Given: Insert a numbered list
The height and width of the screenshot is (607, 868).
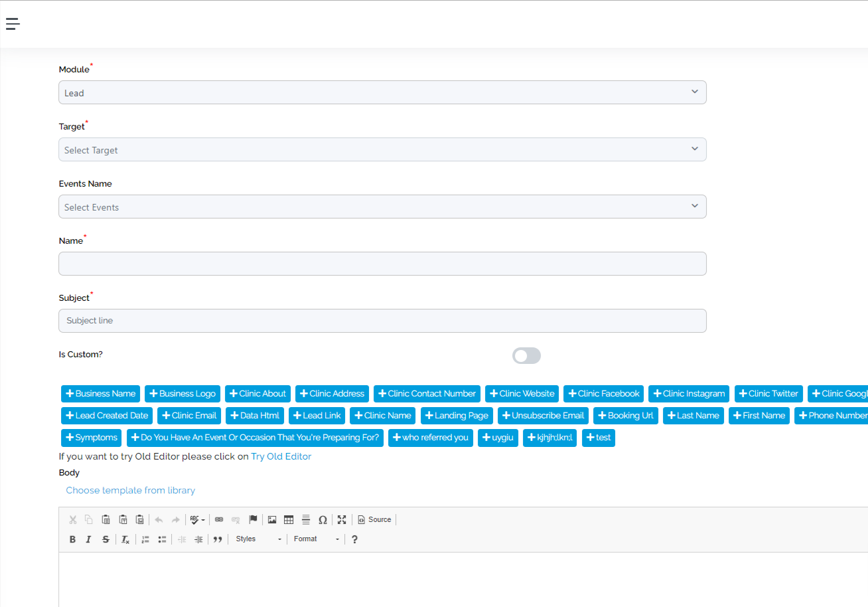Looking at the screenshot, I should (x=145, y=539).
